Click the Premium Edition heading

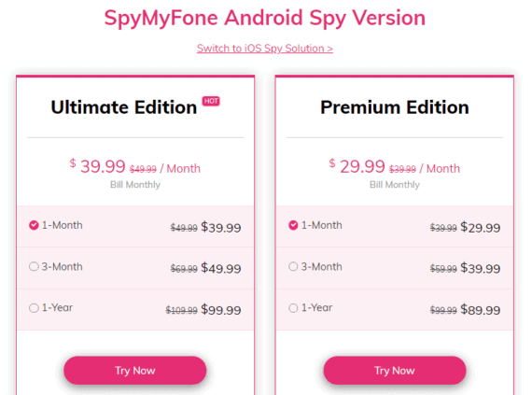click(395, 107)
